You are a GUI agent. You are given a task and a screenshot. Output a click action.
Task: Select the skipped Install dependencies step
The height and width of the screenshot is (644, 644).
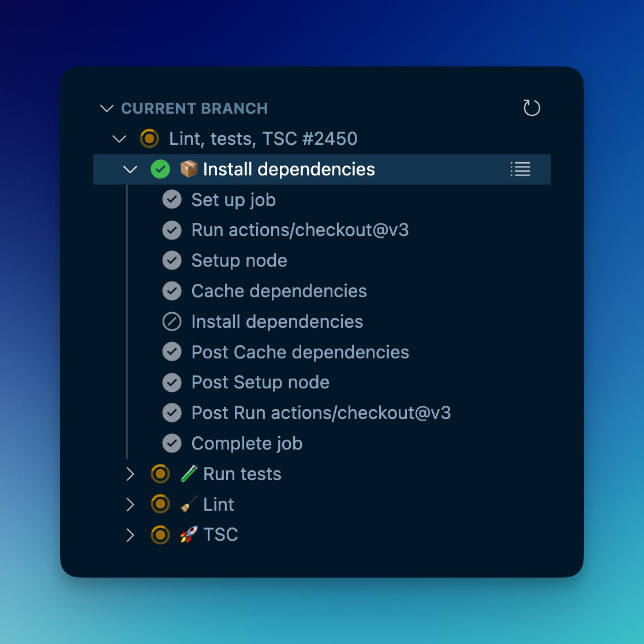277,321
